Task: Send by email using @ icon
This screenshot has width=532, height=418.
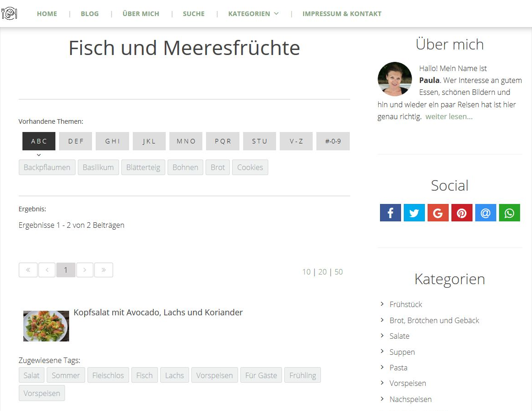Action: (485, 213)
